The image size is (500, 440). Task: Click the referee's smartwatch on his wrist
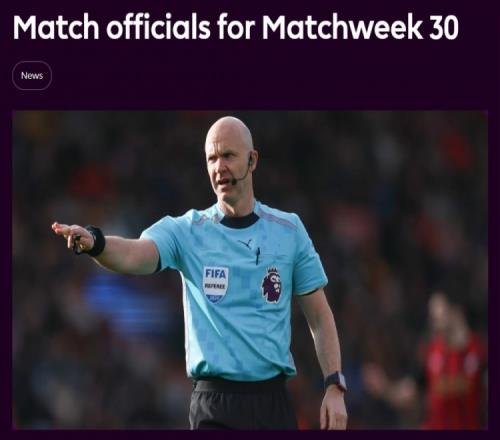pyautogui.click(x=336, y=381)
